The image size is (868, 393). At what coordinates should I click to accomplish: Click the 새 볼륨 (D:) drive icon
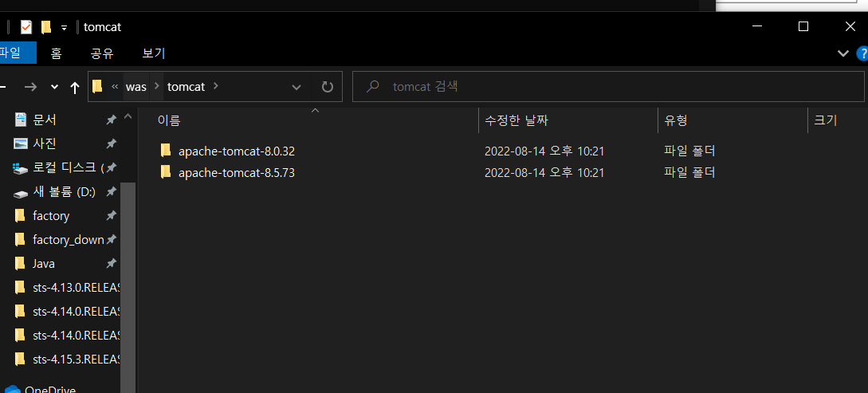21,194
